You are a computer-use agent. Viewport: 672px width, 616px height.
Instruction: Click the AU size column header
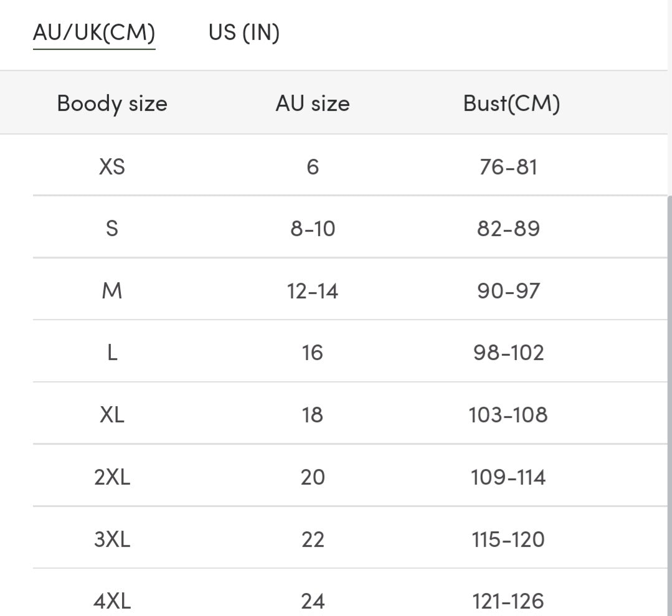coord(313,103)
